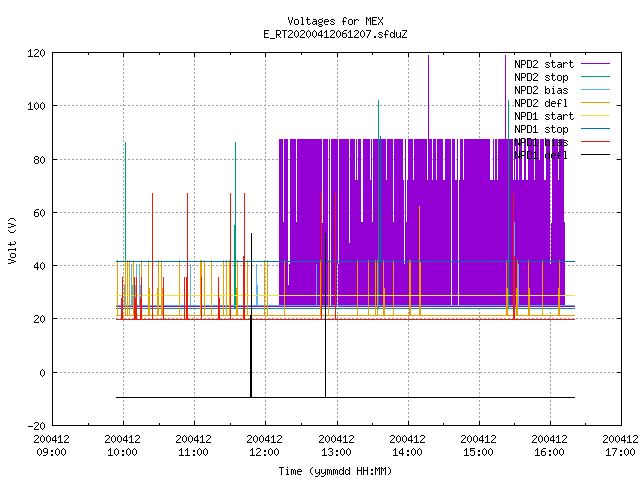The height and width of the screenshot is (480, 640).
Task: Click the x-axis label 'Time (yymmdd HH:MM)'
Action: point(335,471)
